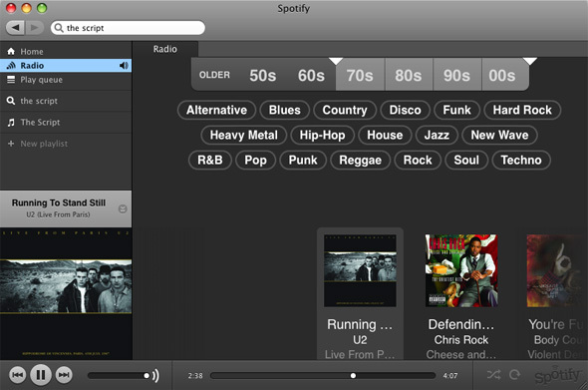Select the Techno genre
588x390 pixels.
(521, 161)
